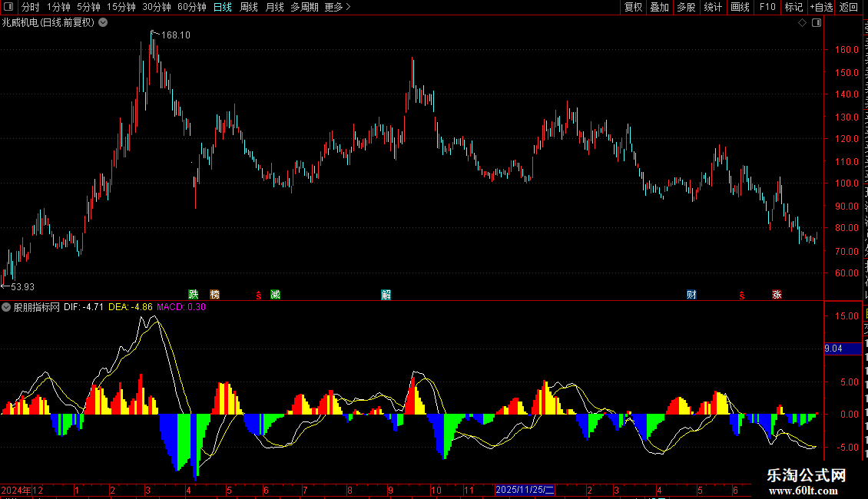The image size is (868, 499).
Task: Click the diamond icon above price axis
Action: [x=802, y=23]
